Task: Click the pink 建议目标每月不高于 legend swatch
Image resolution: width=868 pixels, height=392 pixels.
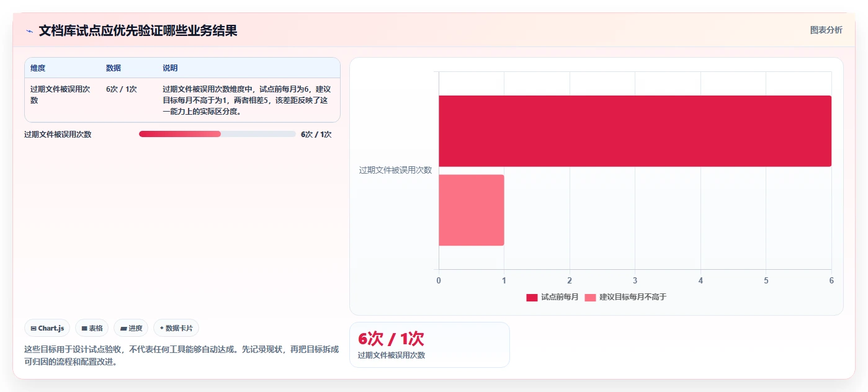Action: (590, 297)
